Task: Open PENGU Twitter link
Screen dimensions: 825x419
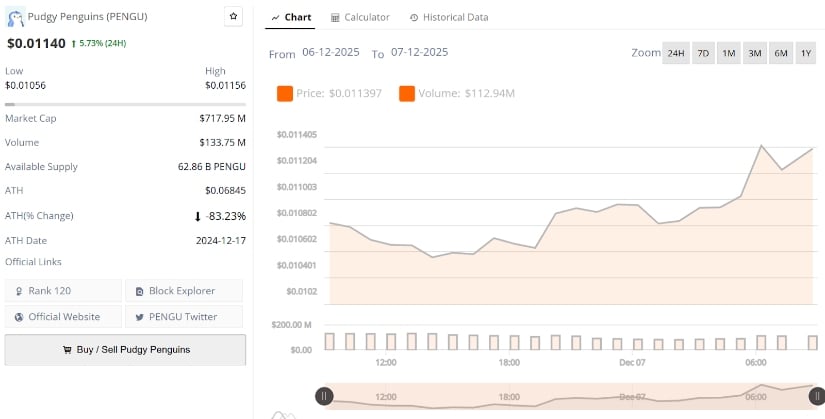Action: tap(184, 316)
